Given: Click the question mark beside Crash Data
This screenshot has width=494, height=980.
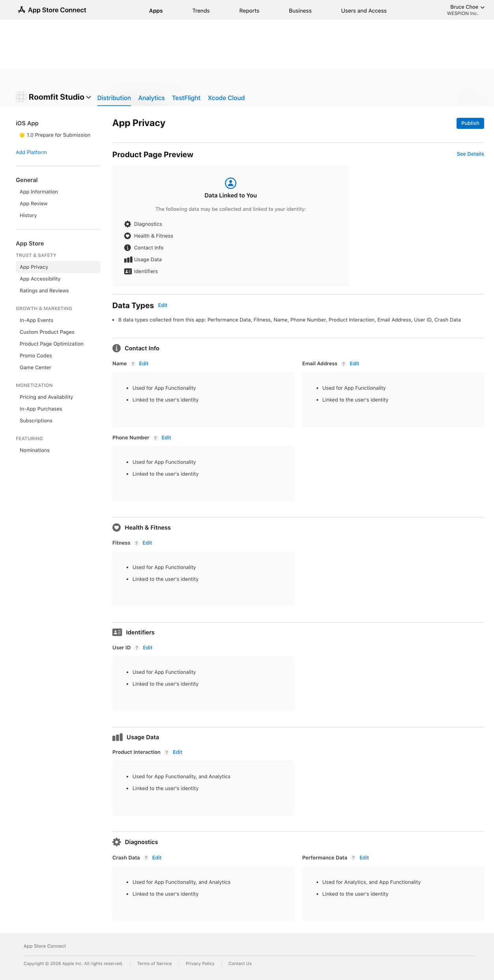Looking at the screenshot, I should click(x=146, y=858).
